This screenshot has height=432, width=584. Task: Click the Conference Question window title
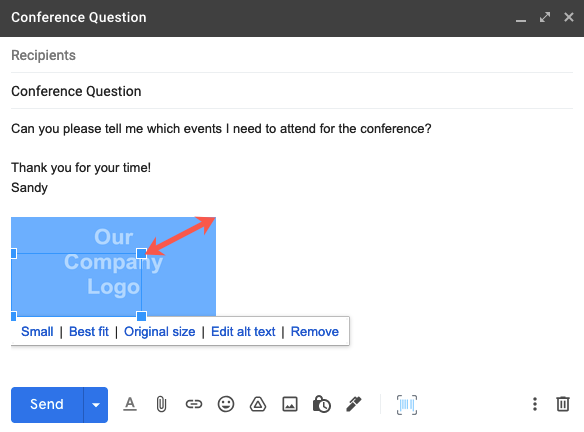(x=79, y=17)
